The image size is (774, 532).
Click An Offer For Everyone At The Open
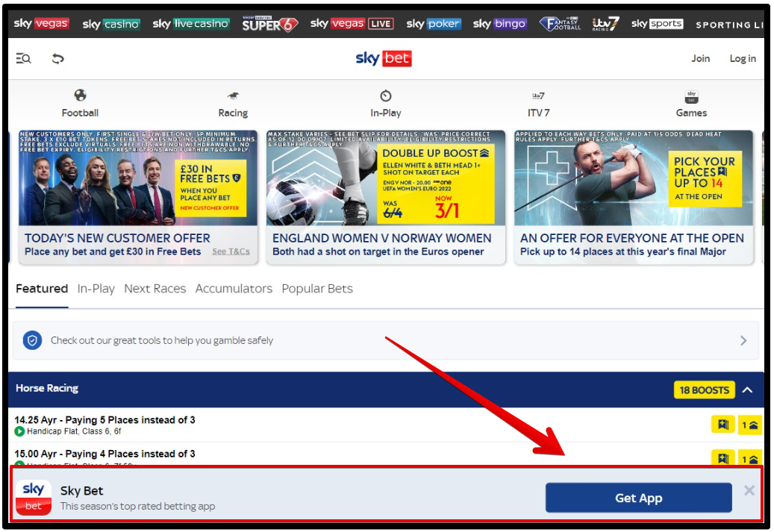click(632, 238)
